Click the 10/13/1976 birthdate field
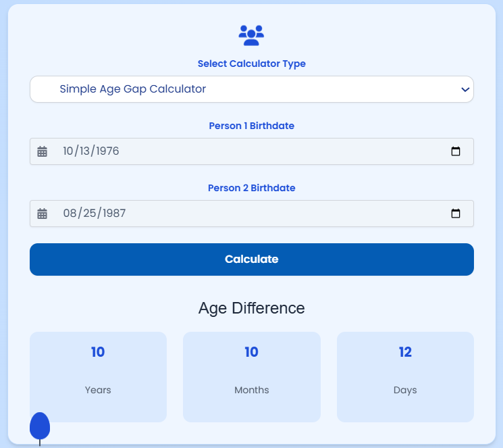Screen dimensions: 503x448 251,151
